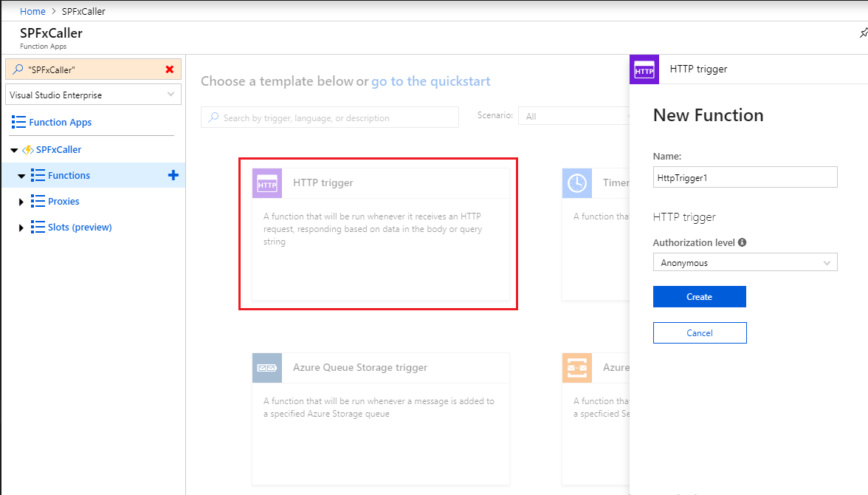Screen dimensions: 868x495
Task: Open the Scenario filter dropdown
Action: click(x=574, y=117)
